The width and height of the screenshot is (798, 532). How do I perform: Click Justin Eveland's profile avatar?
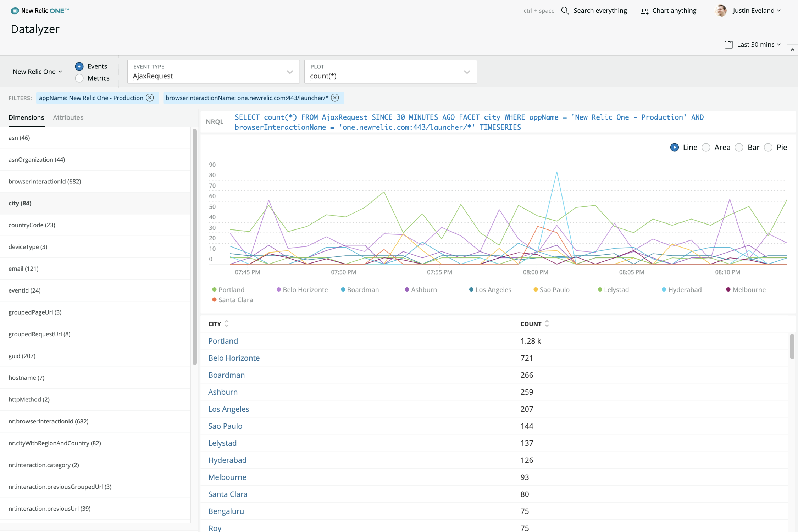721,11
